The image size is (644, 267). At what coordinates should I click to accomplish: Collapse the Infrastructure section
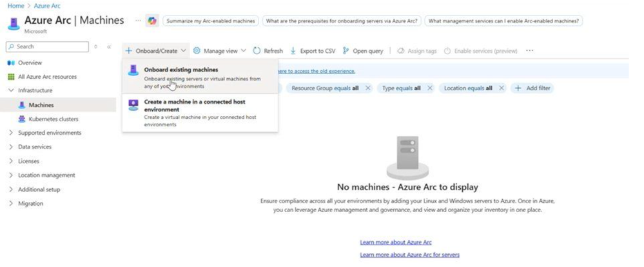(11, 90)
